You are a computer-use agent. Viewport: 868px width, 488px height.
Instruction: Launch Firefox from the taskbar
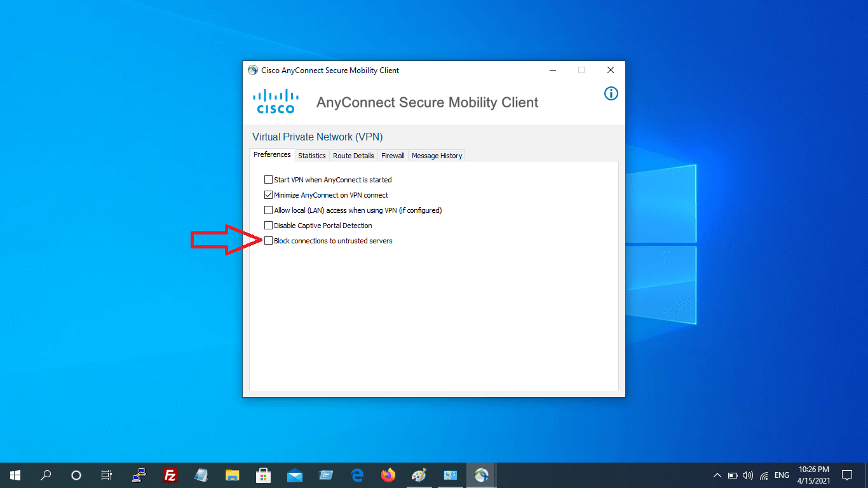[x=388, y=475]
